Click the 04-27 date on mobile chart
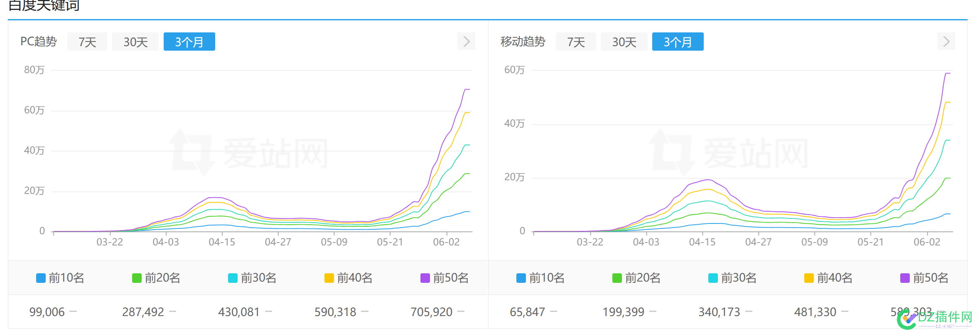 pos(759,242)
